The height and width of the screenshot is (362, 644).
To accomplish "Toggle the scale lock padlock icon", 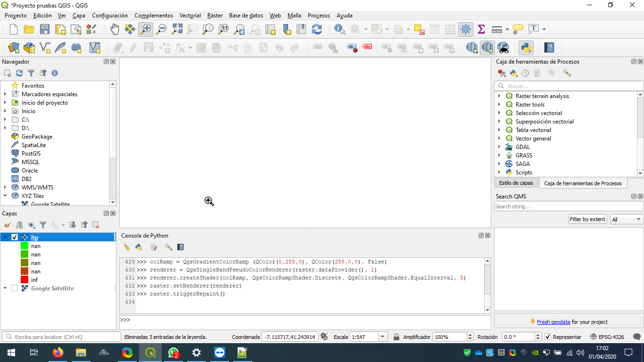I will coord(396,337).
